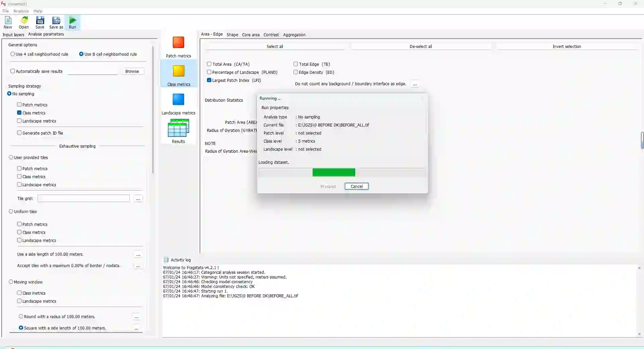Open the Analysis menu
Screen dimensions: 644x349
(21, 11)
